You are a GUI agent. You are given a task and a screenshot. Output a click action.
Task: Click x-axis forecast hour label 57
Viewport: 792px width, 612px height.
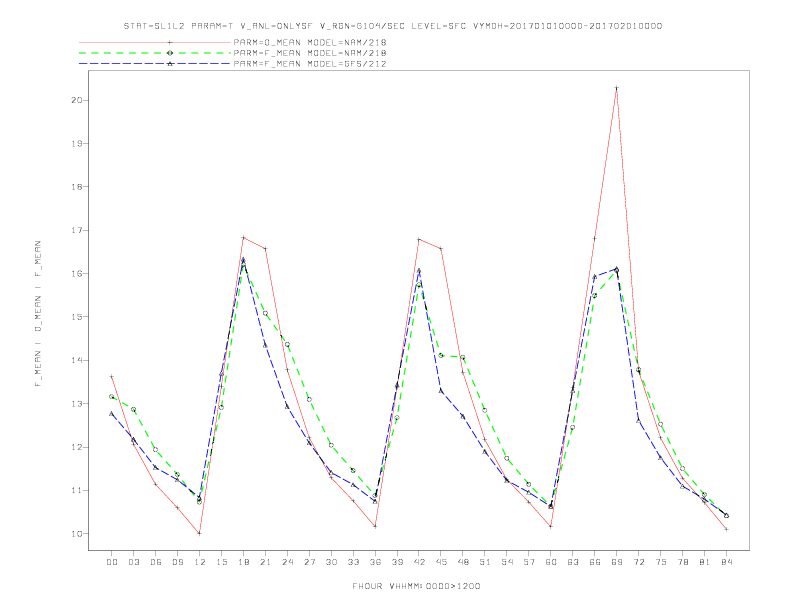(x=529, y=562)
